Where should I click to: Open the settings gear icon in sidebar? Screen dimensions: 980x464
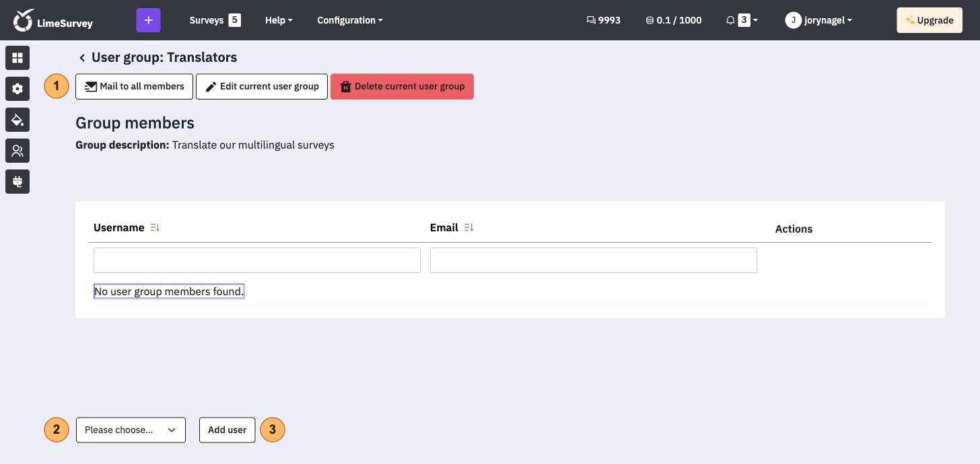coord(17,89)
